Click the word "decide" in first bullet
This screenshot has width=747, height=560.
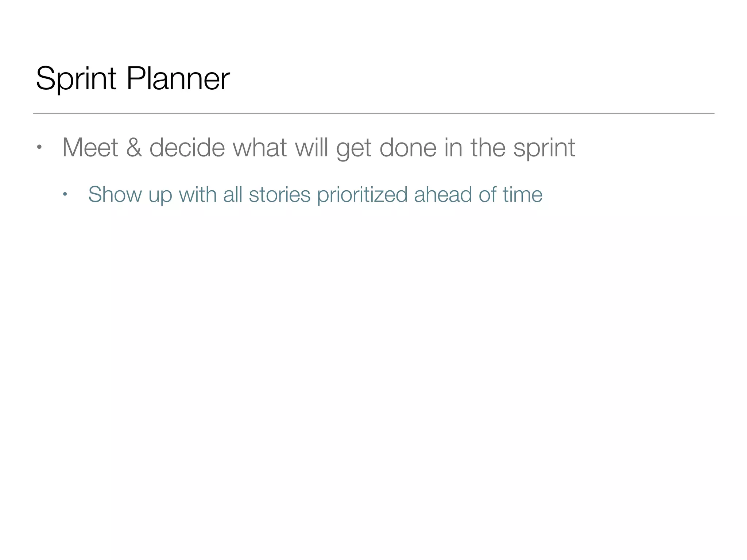click(187, 148)
